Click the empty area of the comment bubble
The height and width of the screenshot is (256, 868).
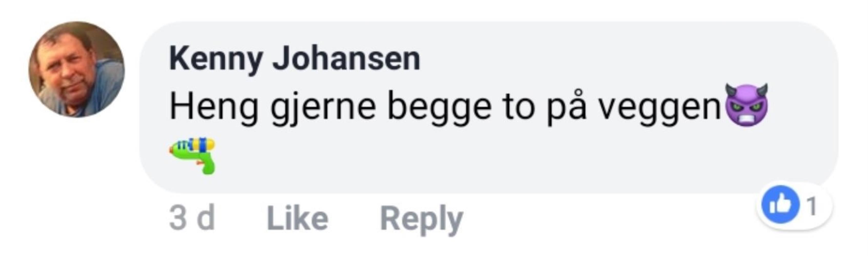point(505,158)
